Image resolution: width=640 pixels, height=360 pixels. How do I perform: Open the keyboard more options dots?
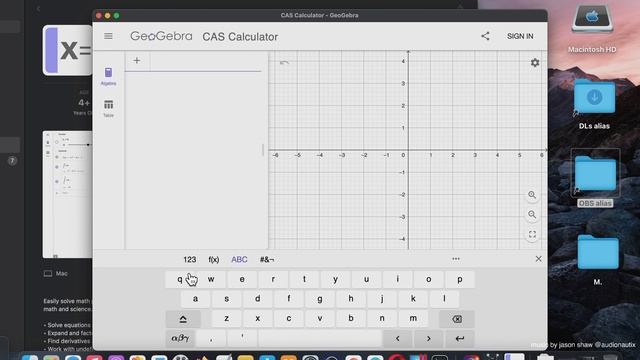pyautogui.click(x=456, y=259)
